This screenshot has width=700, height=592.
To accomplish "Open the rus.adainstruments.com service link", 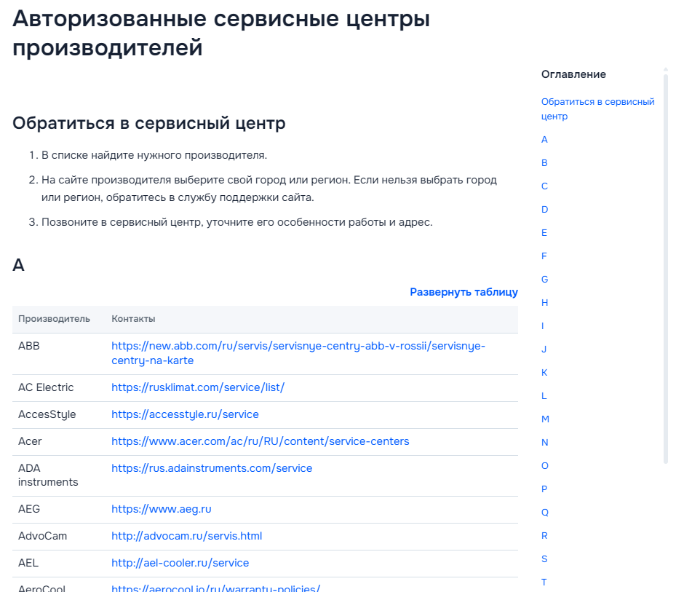I will click(x=212, y=467).
